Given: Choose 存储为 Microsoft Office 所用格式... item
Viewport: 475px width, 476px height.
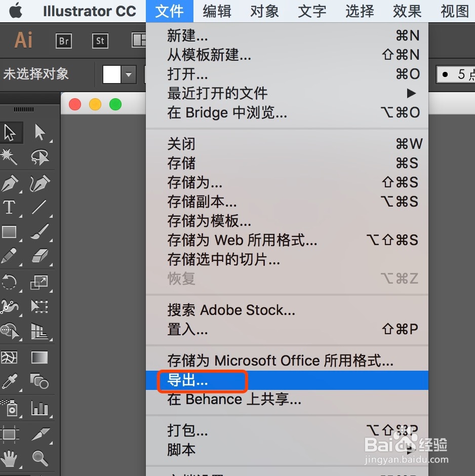Looking at the screenshot, I should [x=287, y=361].
